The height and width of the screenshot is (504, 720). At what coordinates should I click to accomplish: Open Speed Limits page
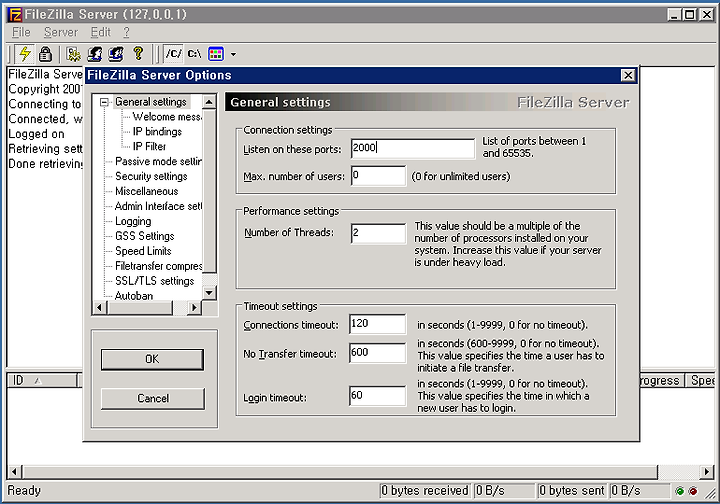pyautogui.click(x=143, y=251)
